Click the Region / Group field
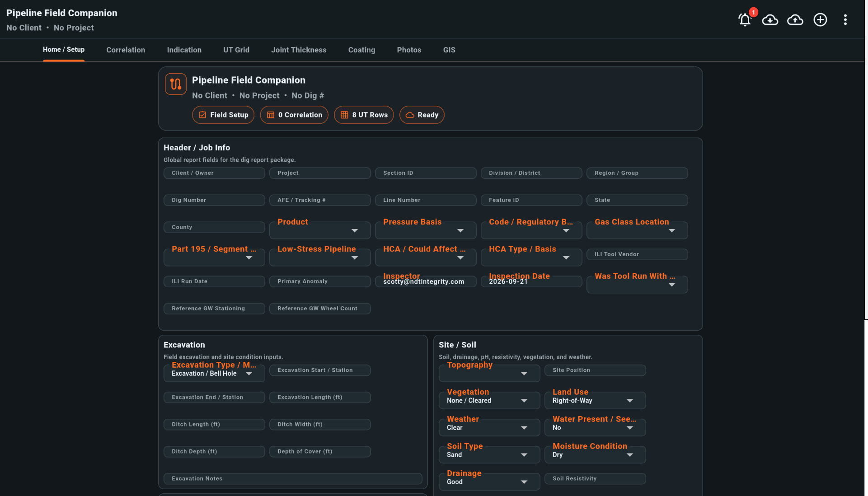This screenshot has height=496, width=868. tap(637, 173)
